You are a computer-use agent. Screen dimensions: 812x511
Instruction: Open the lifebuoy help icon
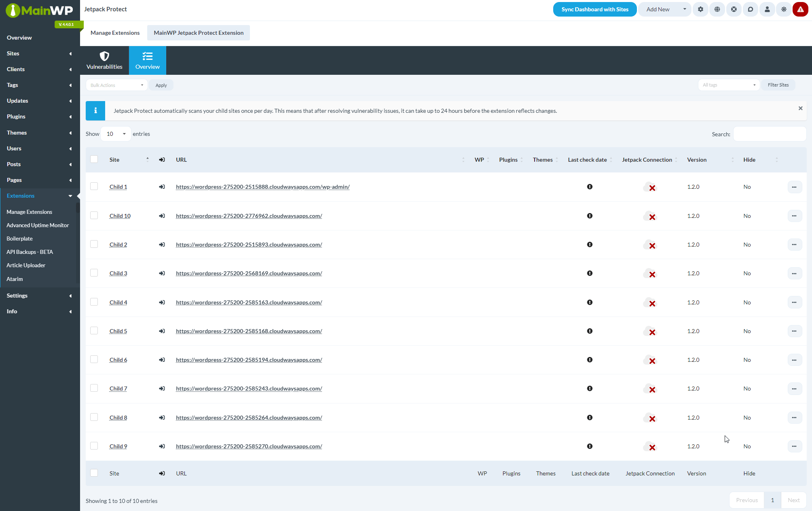pyautogui.click(x=734, y=9)
